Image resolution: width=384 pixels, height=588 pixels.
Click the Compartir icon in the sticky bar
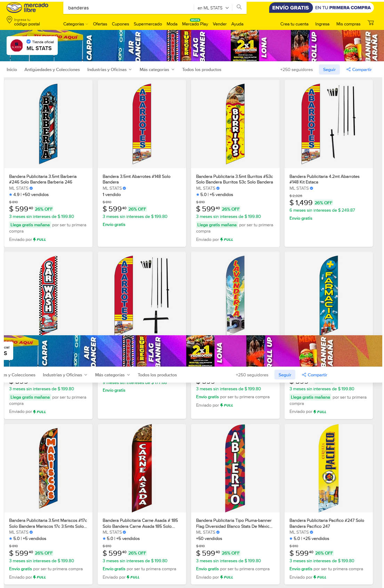304,375
